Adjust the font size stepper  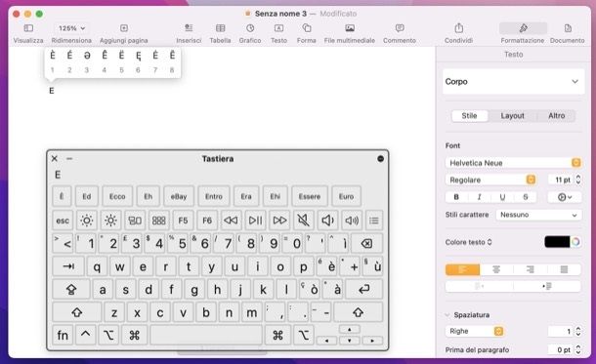(x=578, y=180)
